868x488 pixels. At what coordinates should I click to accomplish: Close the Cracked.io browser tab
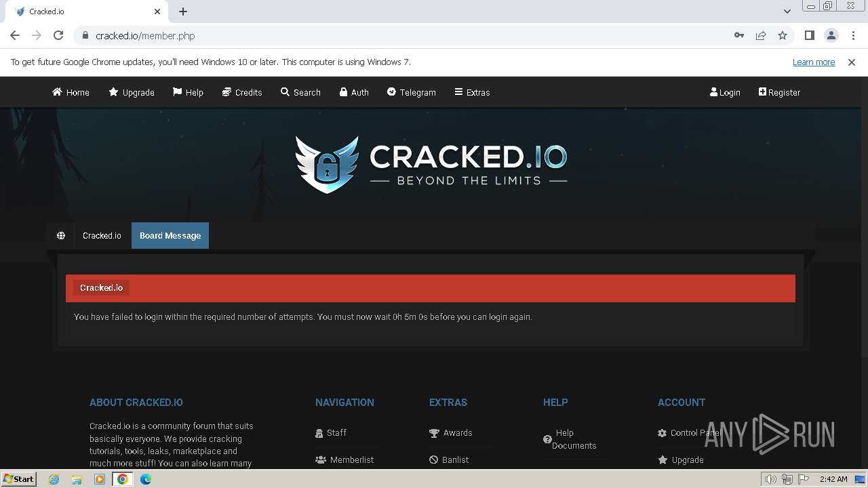[x=157, y=12]
